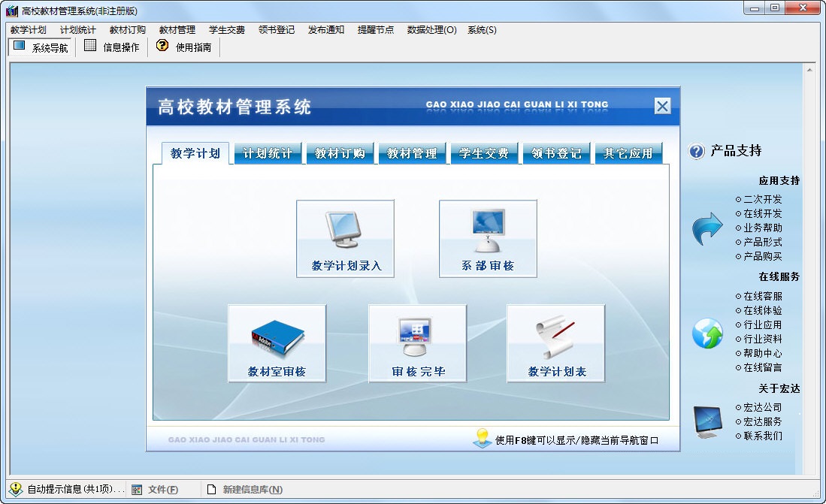The width and height of the screenshot is (826, 504).
Task: Open 审核完毕 screen icon
Action: (415, 337)
